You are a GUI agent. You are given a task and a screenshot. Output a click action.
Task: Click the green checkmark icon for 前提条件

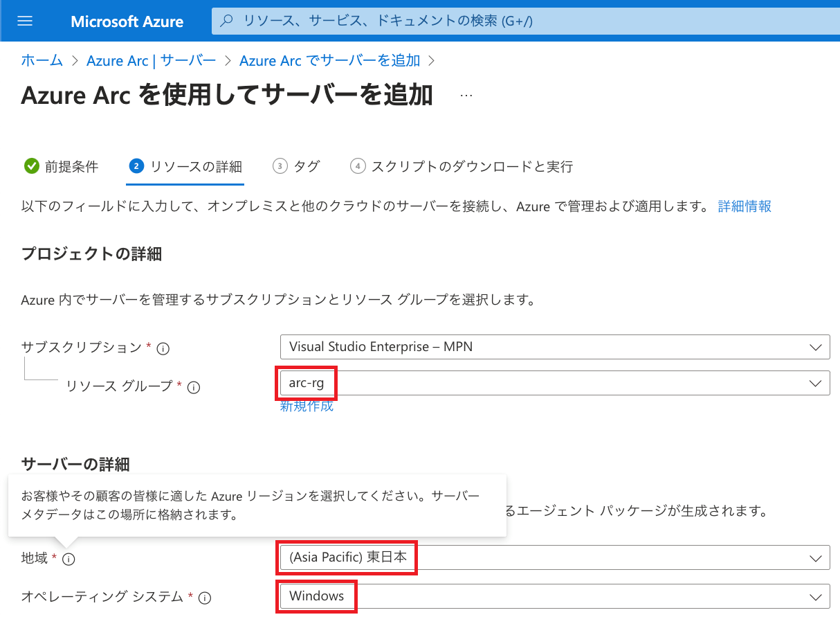click(x=31, y=166)
